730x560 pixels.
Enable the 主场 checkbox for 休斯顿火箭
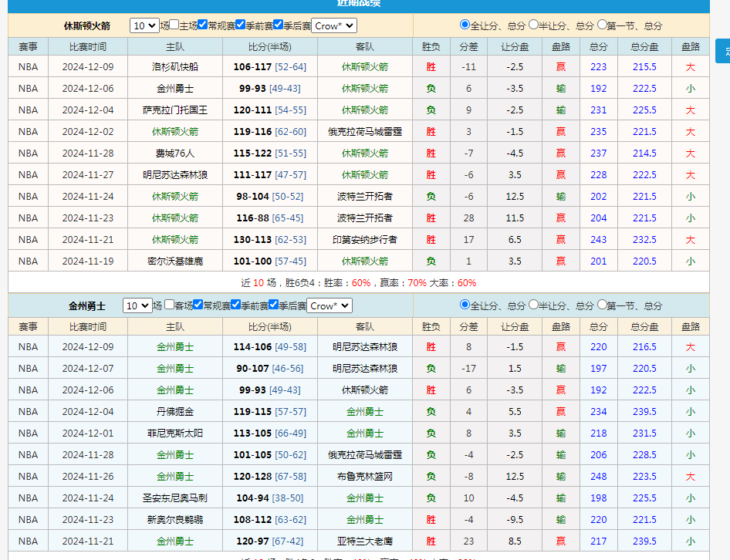pyautogui.click(x=174, y=25)
